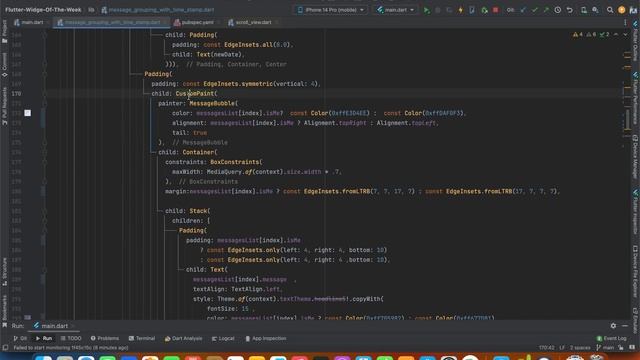Open the Problems tool window
Viewport: 640px width, 360px height.
(x=104, y=338)
